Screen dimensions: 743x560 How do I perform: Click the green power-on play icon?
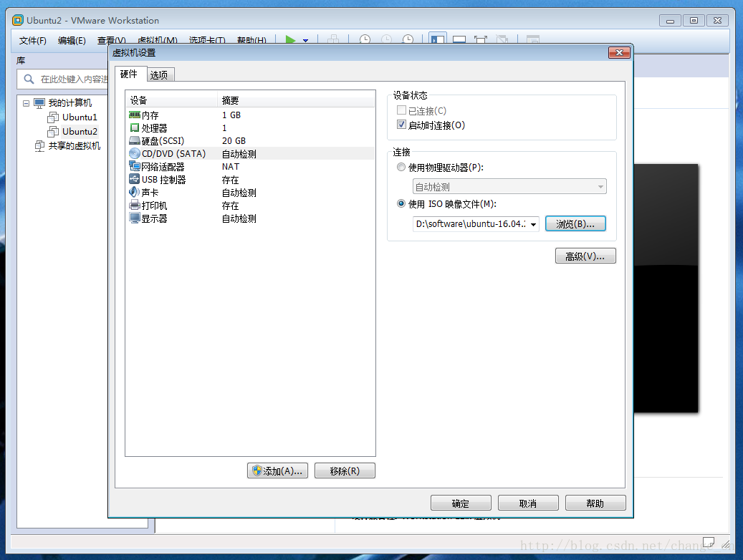tap(290, 40)
